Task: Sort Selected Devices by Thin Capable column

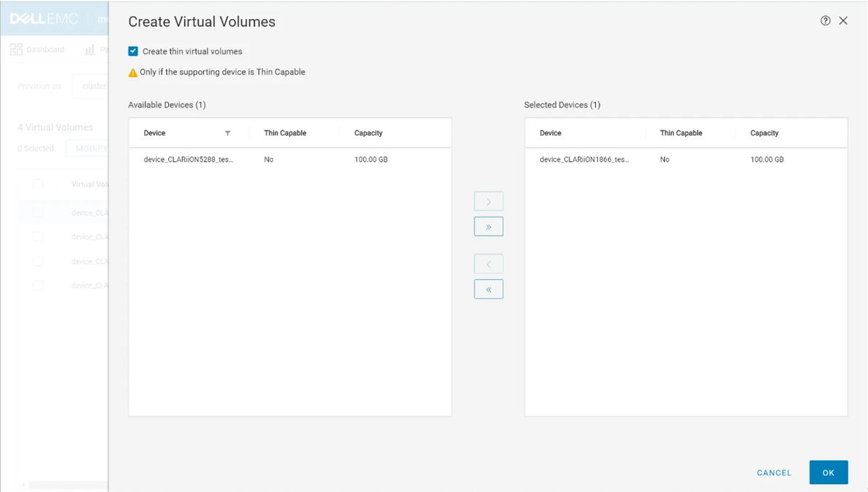Action: (x=681, y=133)
